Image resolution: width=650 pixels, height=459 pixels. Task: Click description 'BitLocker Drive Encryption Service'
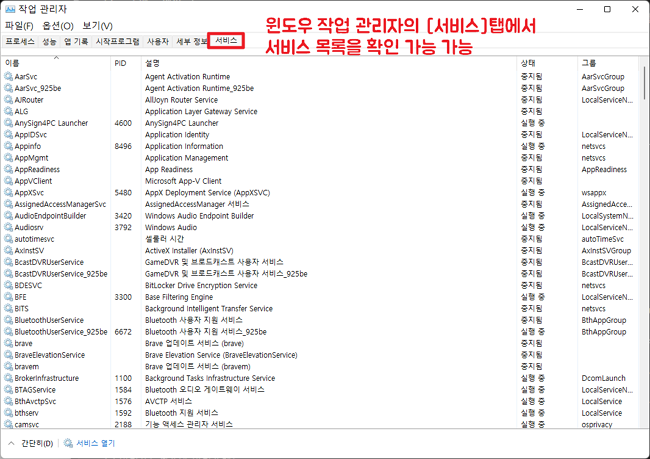tap(201, 285)
